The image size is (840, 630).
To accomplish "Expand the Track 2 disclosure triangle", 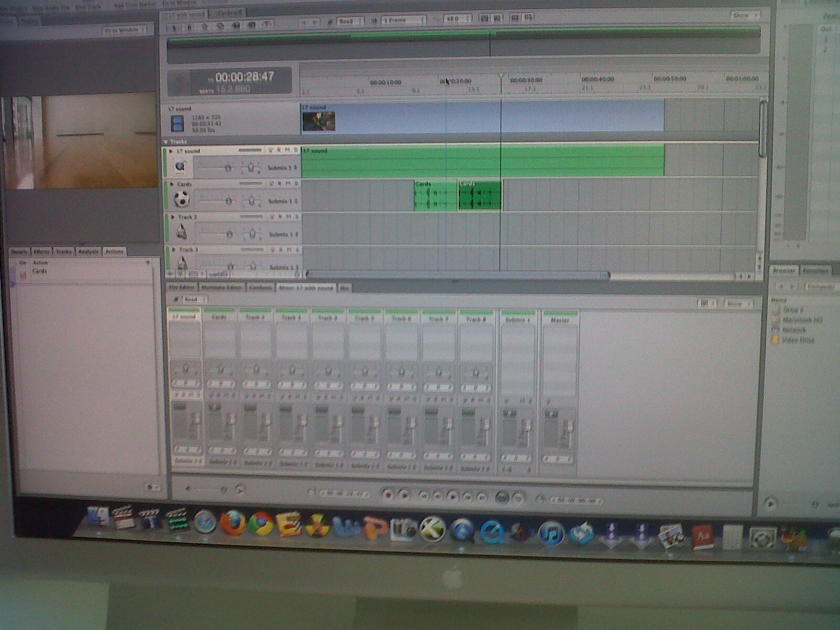I will coord(173,217).
